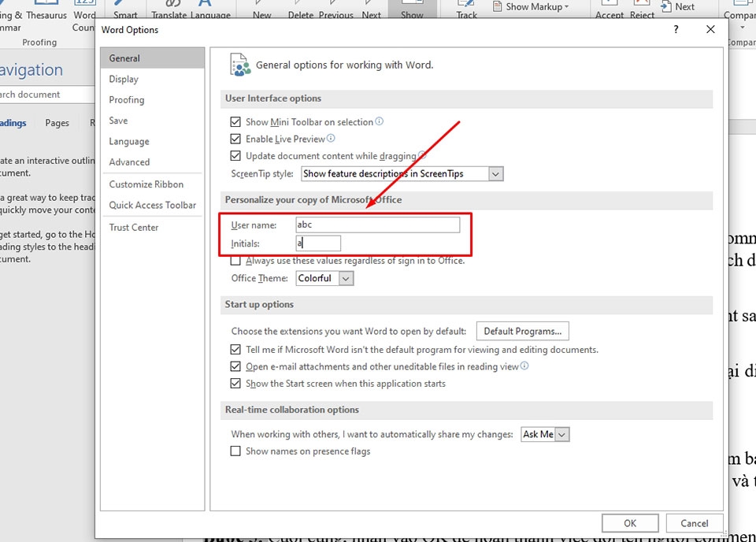Switch to Pages tab in Navigation pane
Image resolution: width=756 pixels, height=542 pixels.
57,123
